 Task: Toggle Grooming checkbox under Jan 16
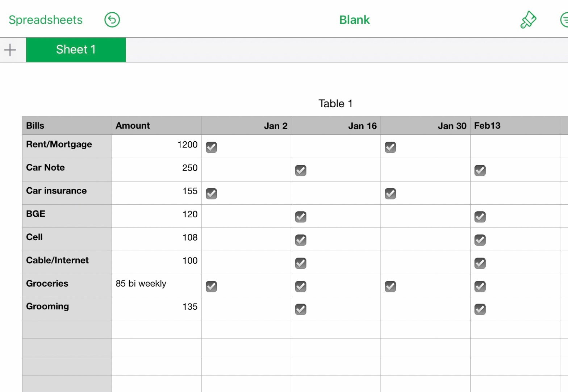[301, 309]
